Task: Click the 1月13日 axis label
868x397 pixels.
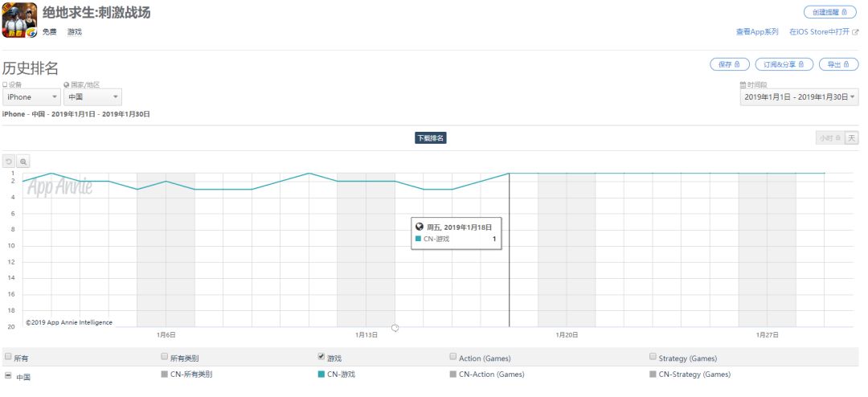Action: pos(366,335)
